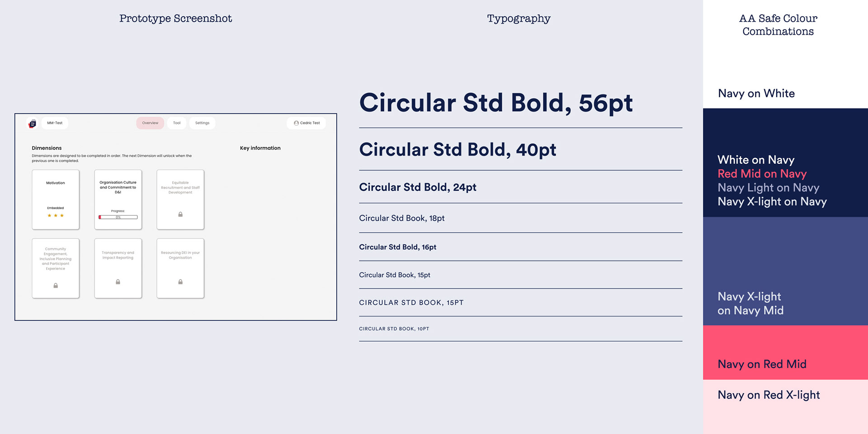The image size is (868, 434).
Task: Switch to the Tool tab
Action: coord(177,123)
